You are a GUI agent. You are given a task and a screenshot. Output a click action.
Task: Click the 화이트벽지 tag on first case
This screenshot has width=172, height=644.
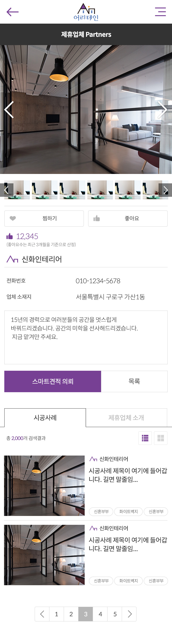point(128,512)
